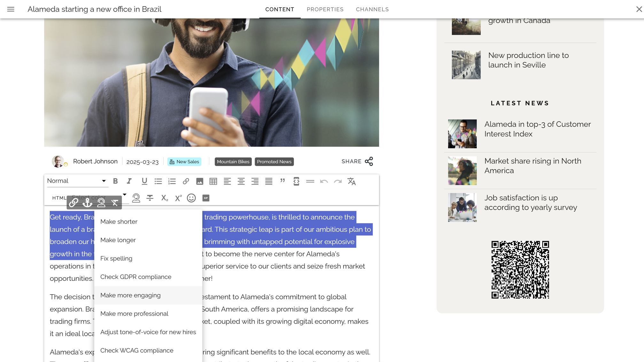Click the Mountain Bikes tag
Screen dimensions: 644x362
point(233,162)
